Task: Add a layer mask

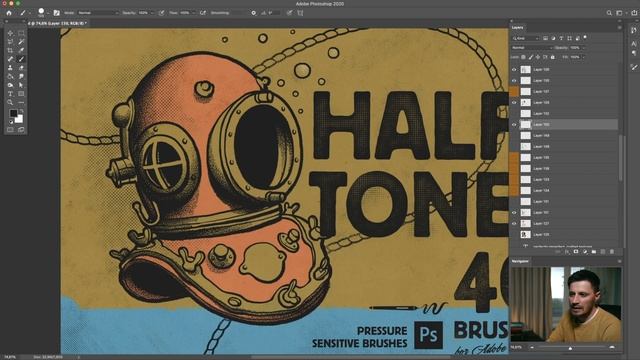Action: (576, 252)
